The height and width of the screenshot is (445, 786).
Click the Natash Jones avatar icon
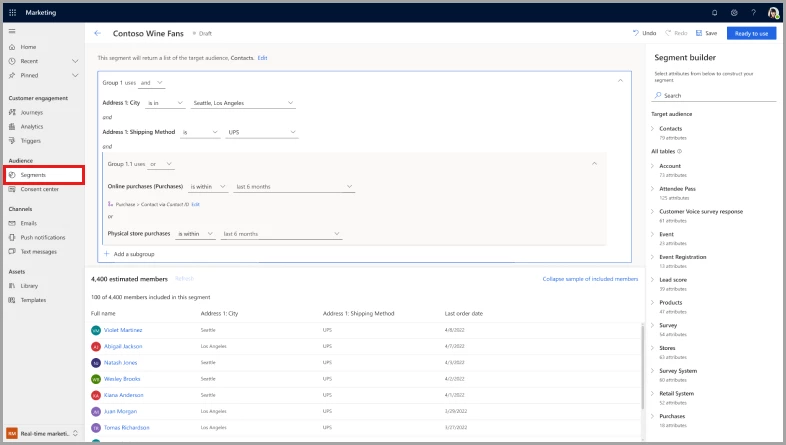(x=96, y=362)
